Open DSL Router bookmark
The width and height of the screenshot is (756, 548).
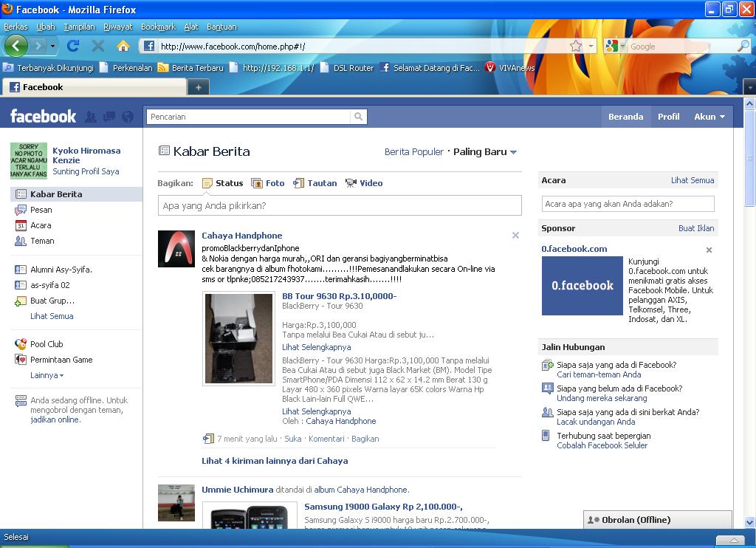[x=347, y=68]
